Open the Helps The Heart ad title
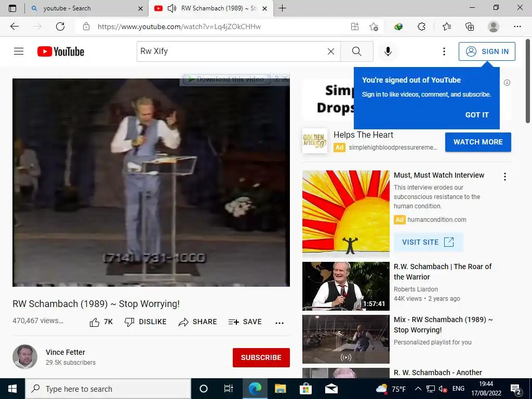The height and width of the screenshot is (399, 532). pyautogui.click(x=363, y=135)
